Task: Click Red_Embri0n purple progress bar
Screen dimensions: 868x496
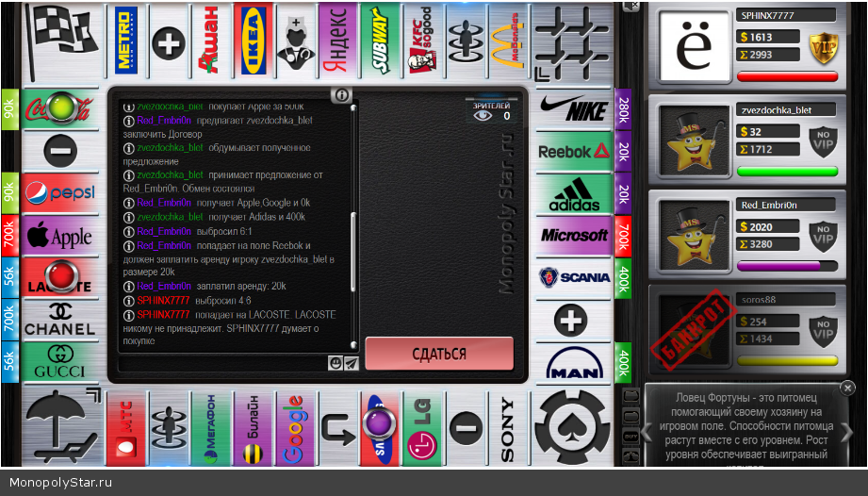Action: 787,266
